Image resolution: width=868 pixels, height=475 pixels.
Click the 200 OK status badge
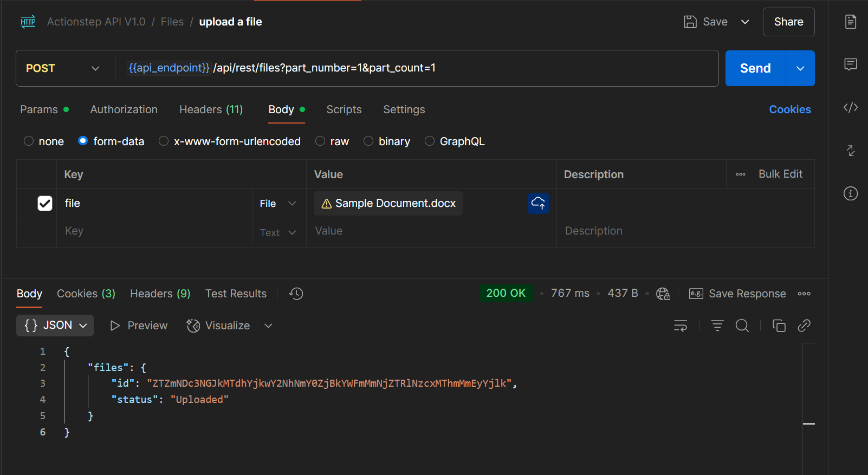pyautogui.click(x=506, y=293)
